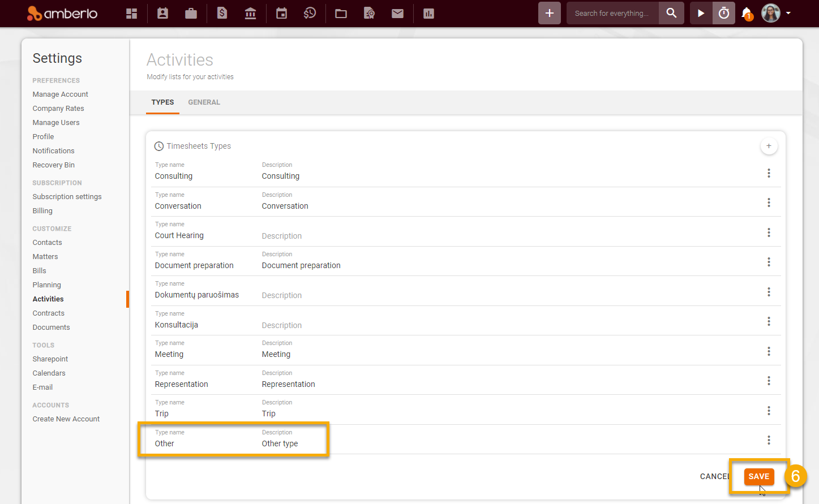Screen dimensions: 819x504
Task: Open the document templates icon
Action: 369,13
